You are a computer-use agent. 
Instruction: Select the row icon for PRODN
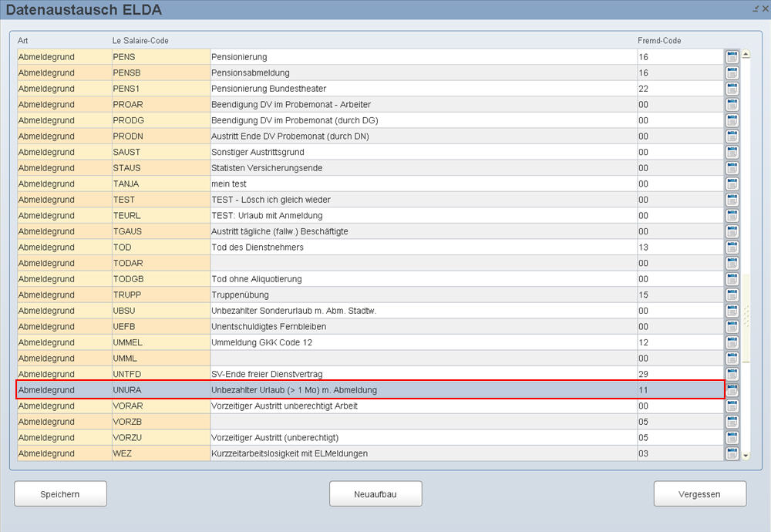[732, 136]
